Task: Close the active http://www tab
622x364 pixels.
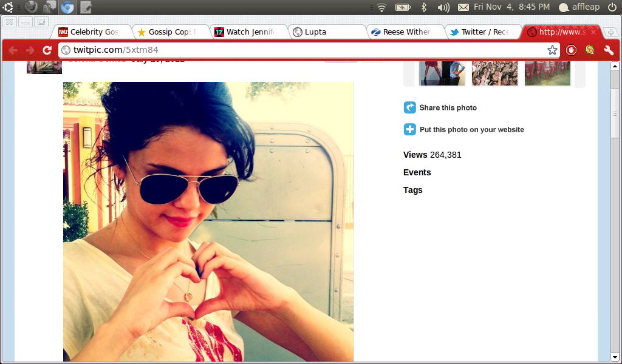Action: [x=593, y=32]
